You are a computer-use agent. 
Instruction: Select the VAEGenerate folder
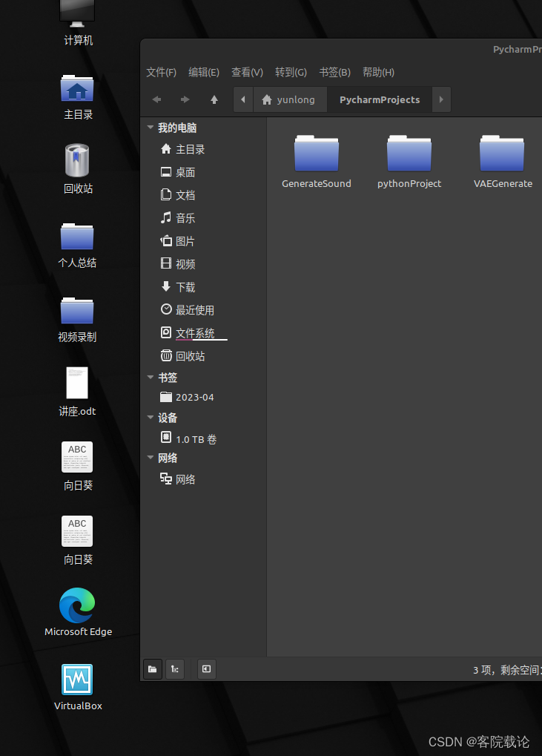click(x=503, y=162)
